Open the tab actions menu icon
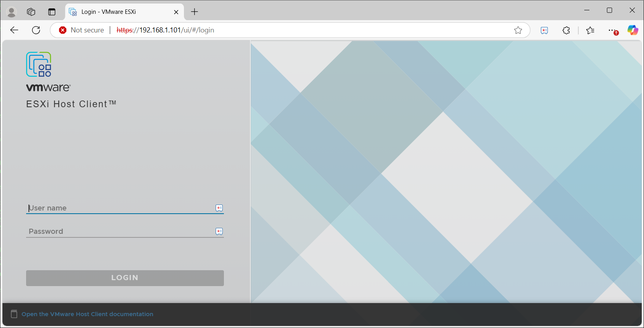 (x=52, y=12)
